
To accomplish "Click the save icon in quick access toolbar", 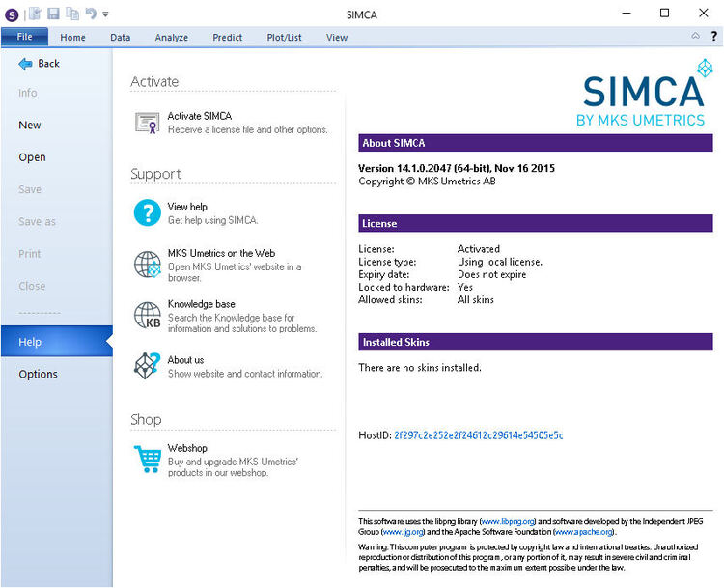I will click(53, 14).
